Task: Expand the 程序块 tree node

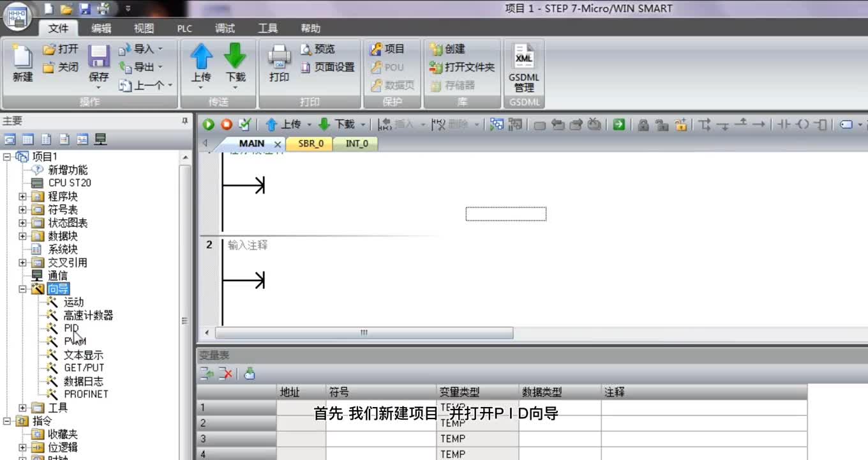Action: 22,196
